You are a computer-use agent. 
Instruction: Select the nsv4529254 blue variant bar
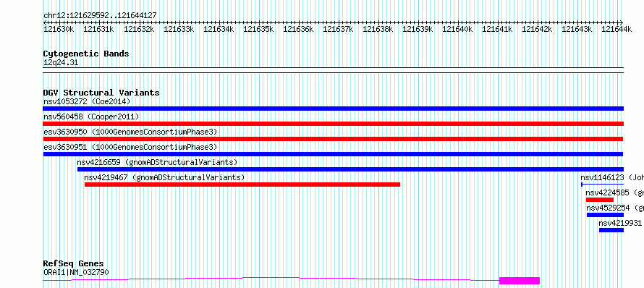(606, 215)
